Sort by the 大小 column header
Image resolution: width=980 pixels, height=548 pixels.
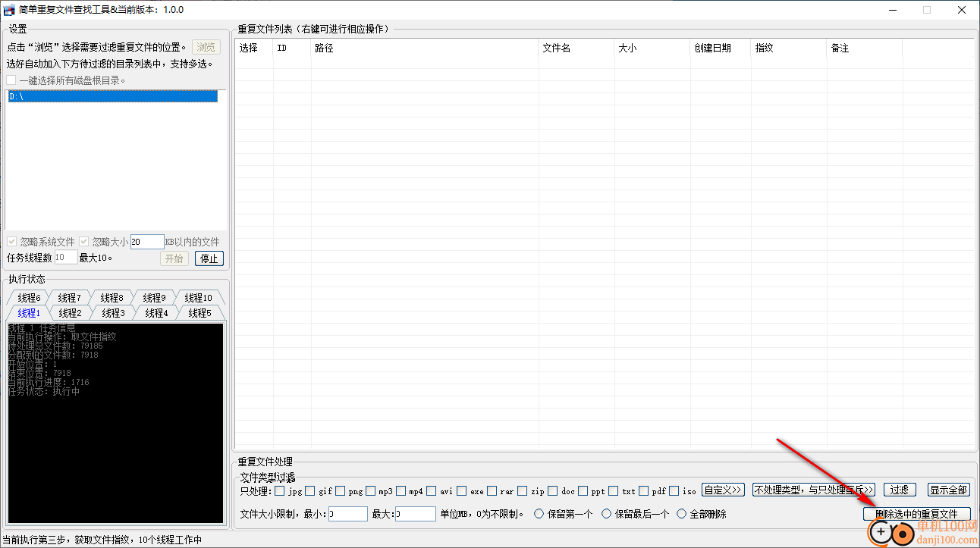click(x=652, y=48)
